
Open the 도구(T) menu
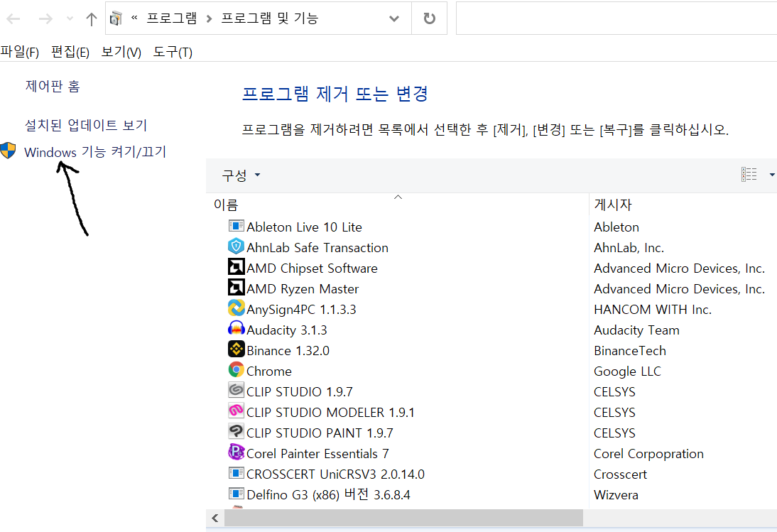click(173, 52)
